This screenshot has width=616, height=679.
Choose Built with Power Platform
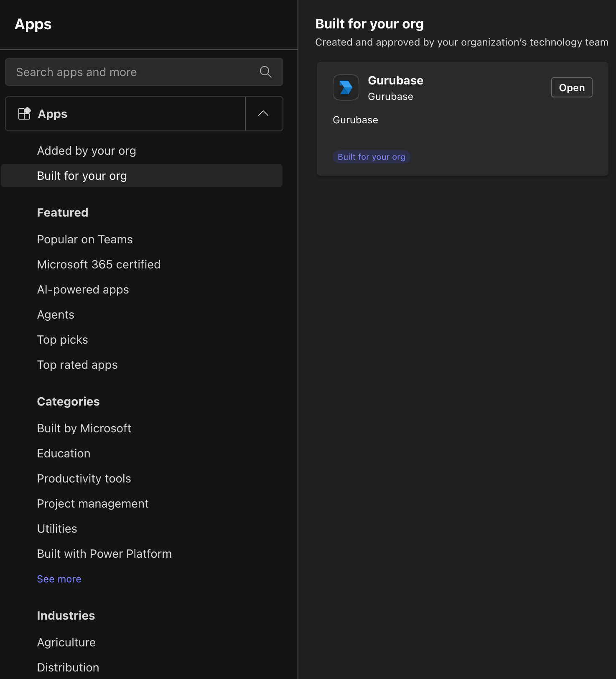tap(104, 554)
